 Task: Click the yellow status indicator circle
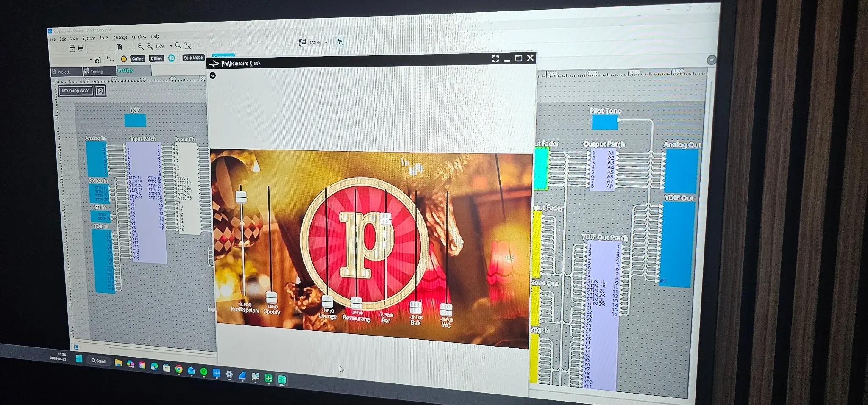pyautogui.click(x=124, y=59)
